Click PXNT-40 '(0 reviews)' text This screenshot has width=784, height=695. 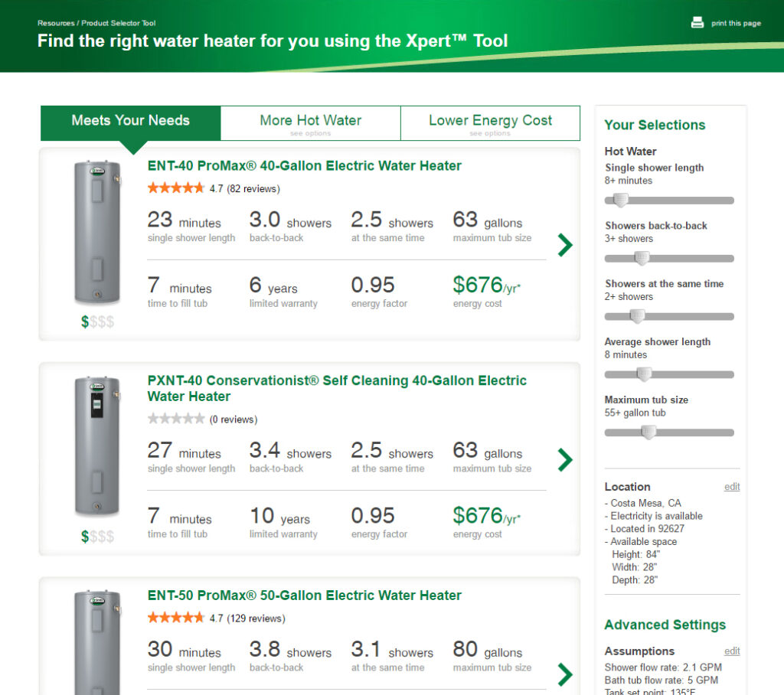(233, 419)
